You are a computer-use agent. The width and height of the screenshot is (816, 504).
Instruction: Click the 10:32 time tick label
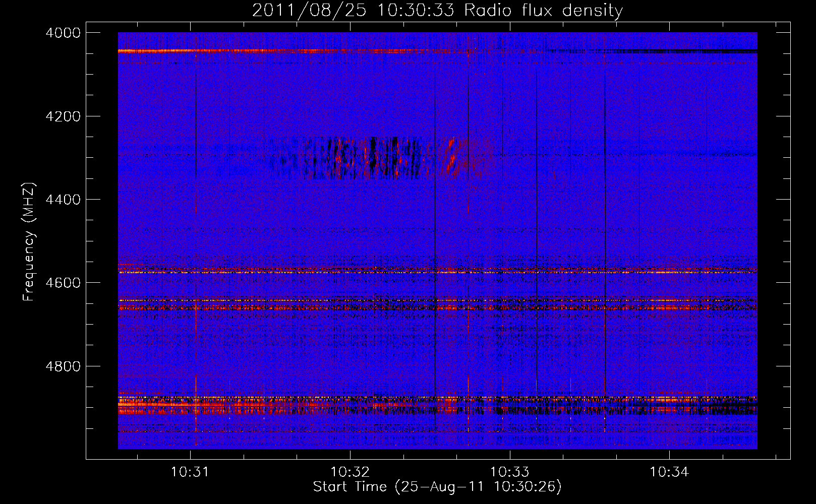point(350,472)
